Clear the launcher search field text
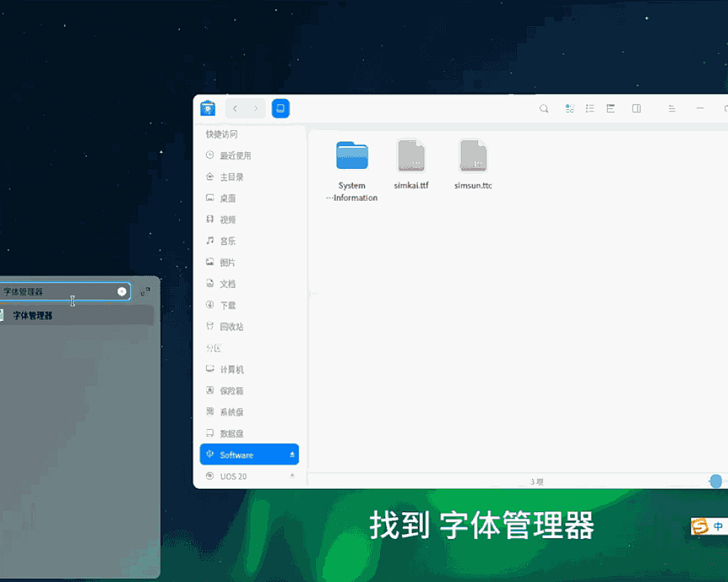Screen dimensions: 728x582 coord(122,292)
